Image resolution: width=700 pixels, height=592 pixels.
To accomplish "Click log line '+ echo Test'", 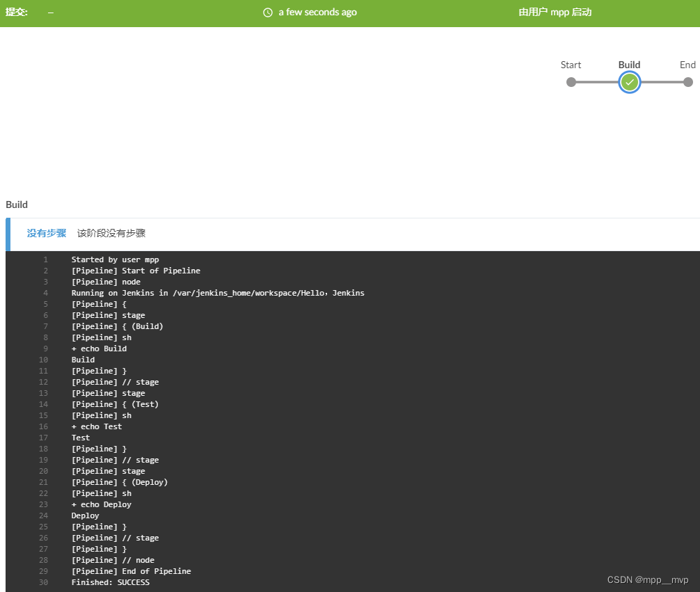I will (97, 426).
